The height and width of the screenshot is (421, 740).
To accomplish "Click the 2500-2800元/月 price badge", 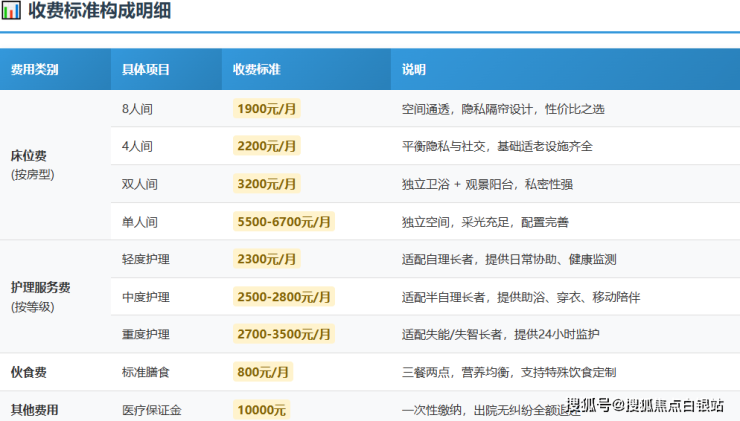I will tap(283, 297).
